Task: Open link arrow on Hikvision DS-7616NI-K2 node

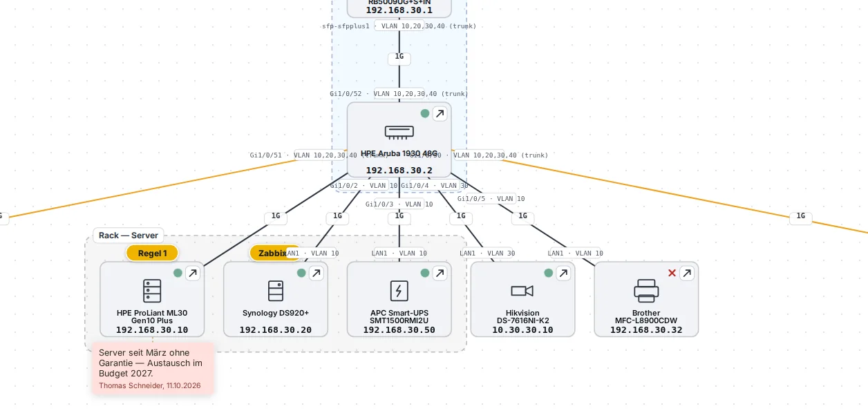Action: (x=564, y=273)
